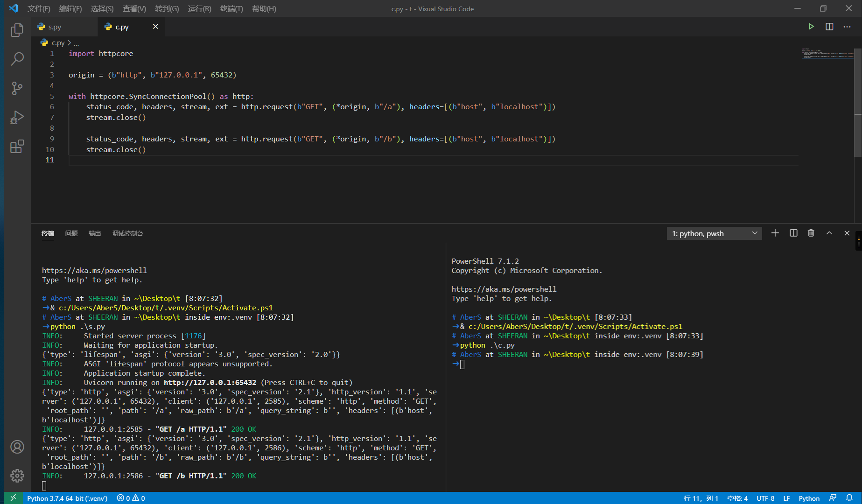
Task: Select the Search icon in activity bar
Action: click(17, 59)
